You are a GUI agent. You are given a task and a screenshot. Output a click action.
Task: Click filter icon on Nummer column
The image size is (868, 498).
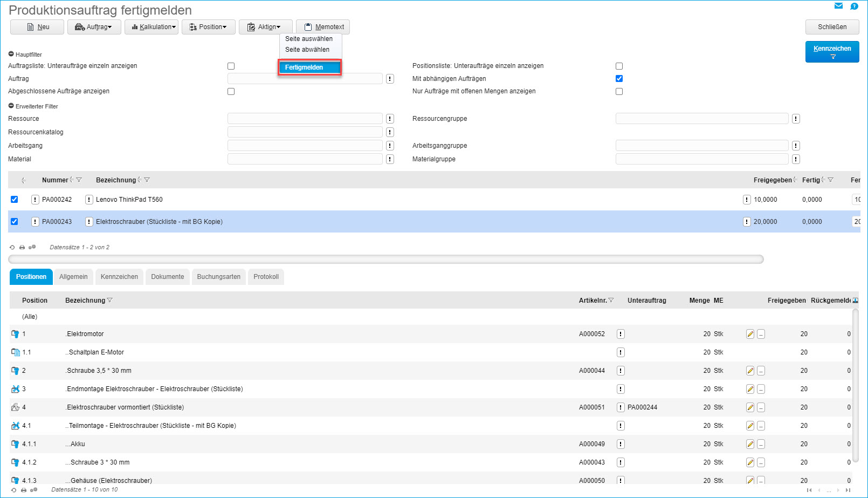click(x=79, y=180)
